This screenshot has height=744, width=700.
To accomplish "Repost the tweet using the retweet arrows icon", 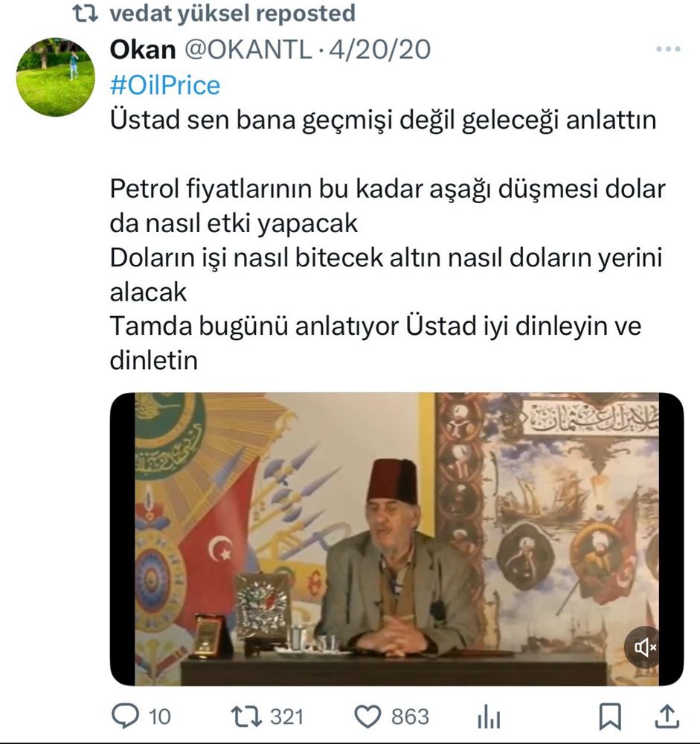I will [245, 716].
